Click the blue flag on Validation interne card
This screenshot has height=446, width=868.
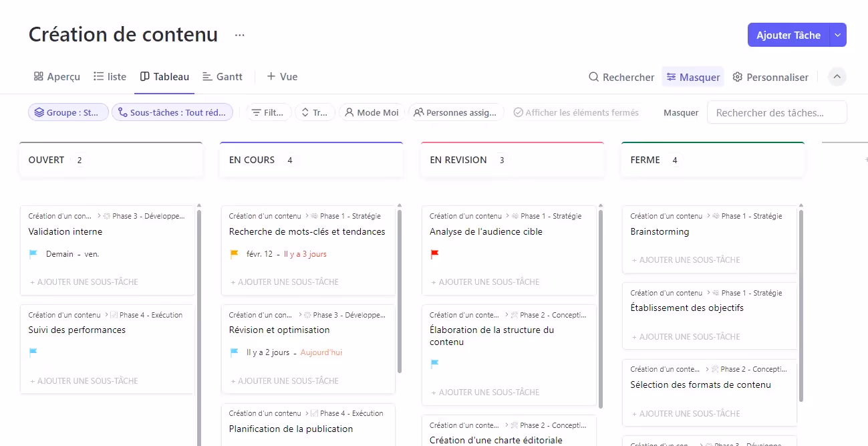click(33, 254)
